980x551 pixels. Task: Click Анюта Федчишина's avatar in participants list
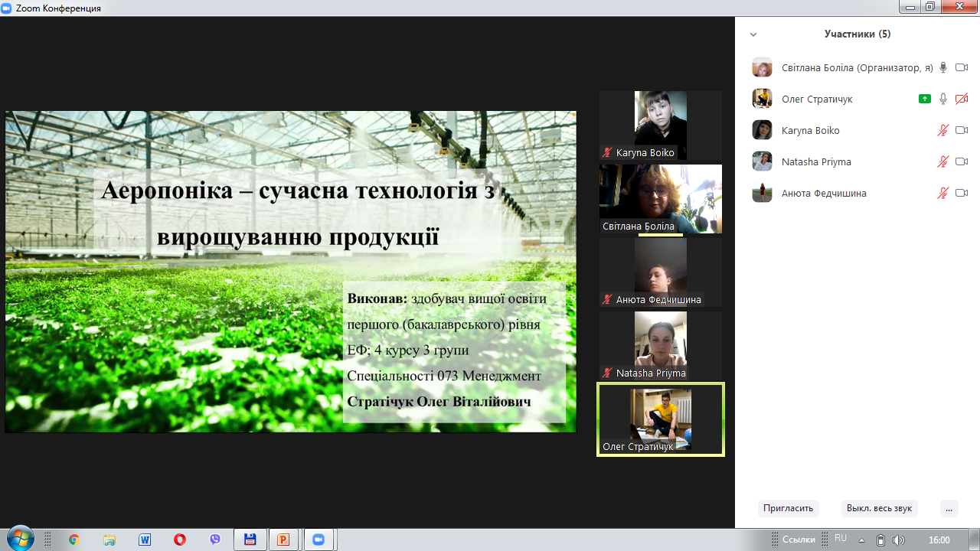[x=762, y=193]
